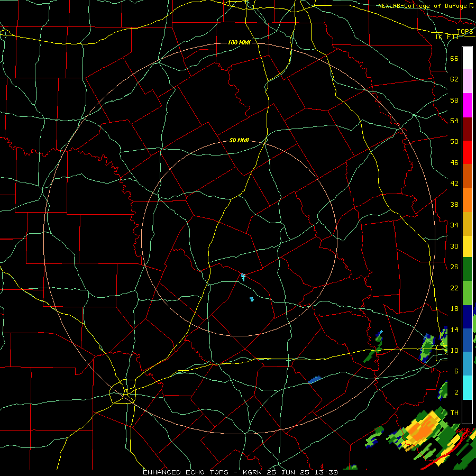Click the "50 NMI" range ring label
This screenshot has width=476, height=476.
click(239, 140)
